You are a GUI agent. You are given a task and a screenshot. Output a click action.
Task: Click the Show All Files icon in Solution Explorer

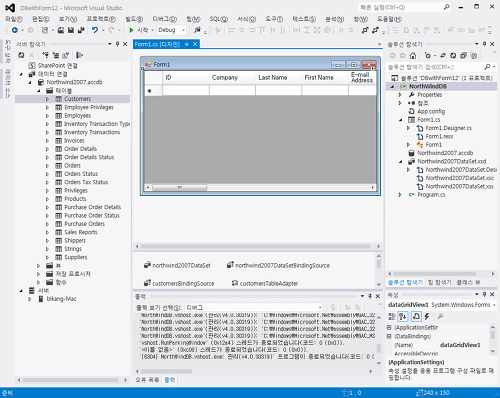(x=473, y=55)
